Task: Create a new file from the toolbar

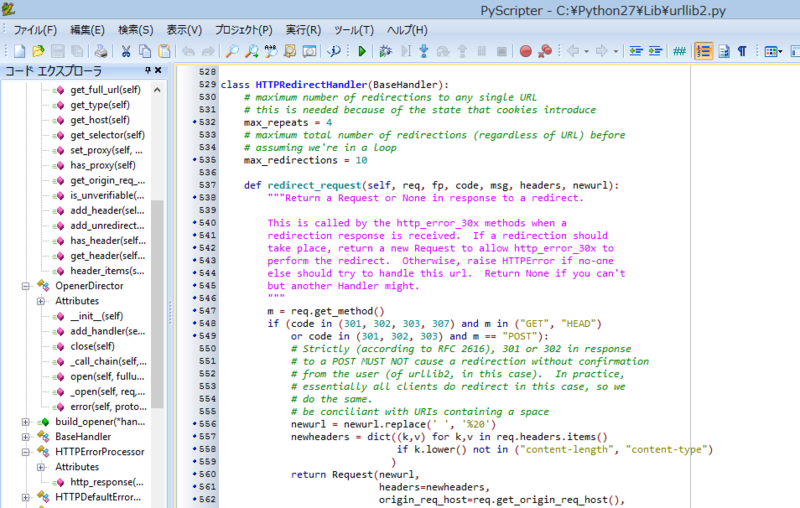Action: 19,51
